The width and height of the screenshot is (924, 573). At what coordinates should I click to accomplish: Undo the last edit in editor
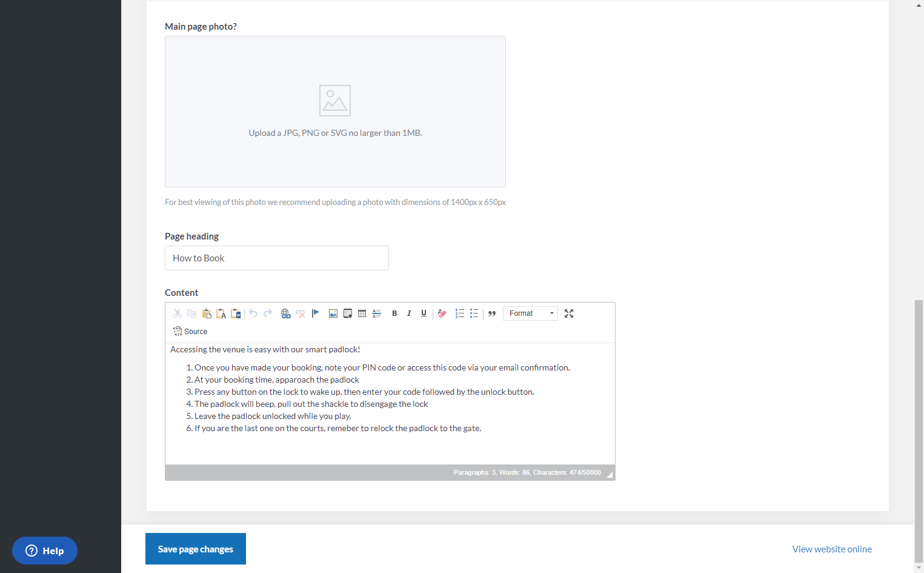tap(253, 313)
